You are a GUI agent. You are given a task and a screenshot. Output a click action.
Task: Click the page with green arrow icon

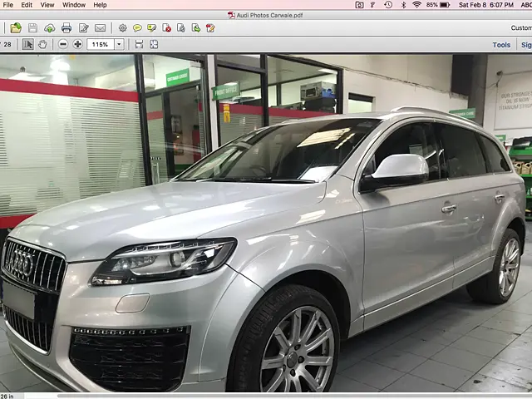pyautogui.click(x=196, y=28)
